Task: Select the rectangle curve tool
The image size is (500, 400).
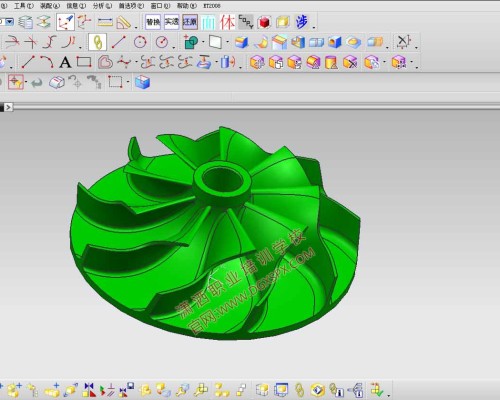Action: click(84, 62)
